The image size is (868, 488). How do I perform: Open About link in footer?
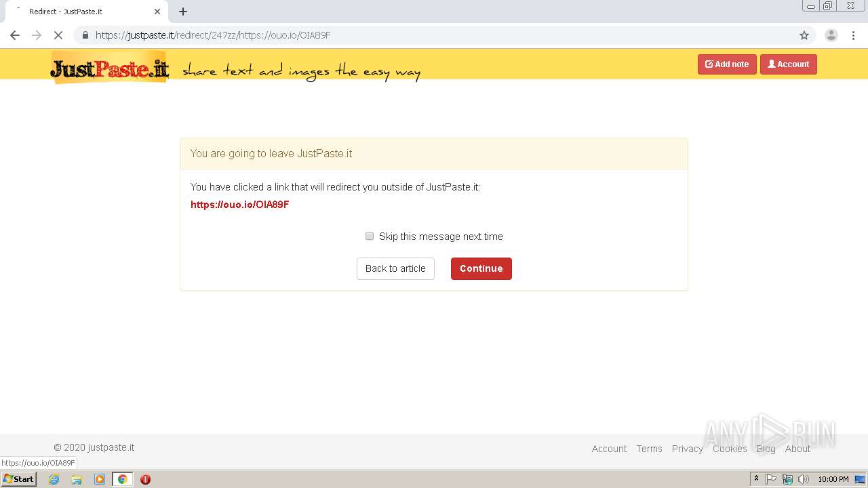tap(797, 449)
